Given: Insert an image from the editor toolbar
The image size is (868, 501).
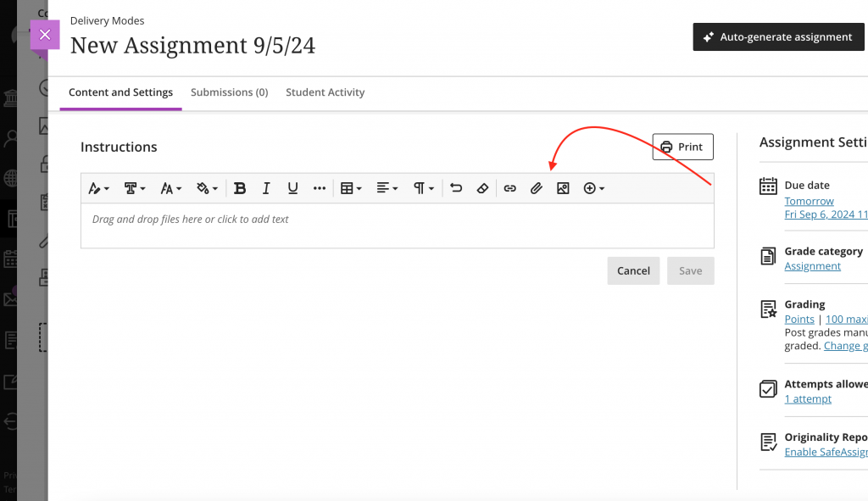Looking at the screenshot, I should click(563, 187).
